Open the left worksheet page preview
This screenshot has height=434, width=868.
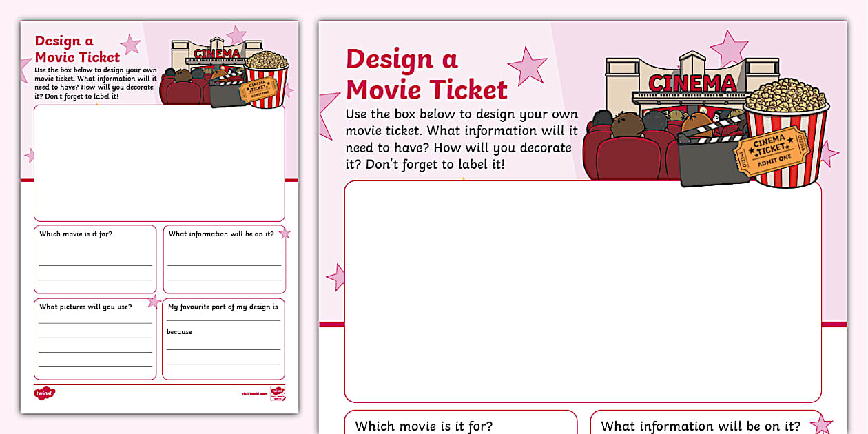click(158, 207)
